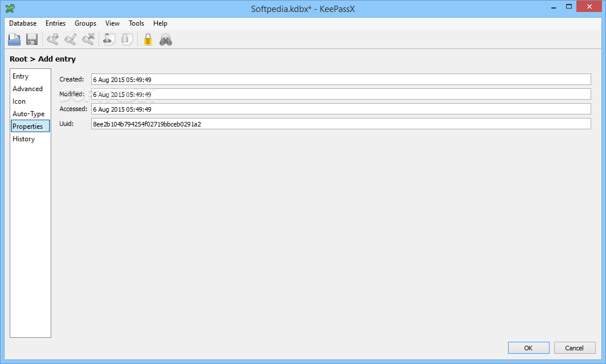Click the Save database floppy icon
The width and height of the screenshot is (606, 364).
coord(32,39)
